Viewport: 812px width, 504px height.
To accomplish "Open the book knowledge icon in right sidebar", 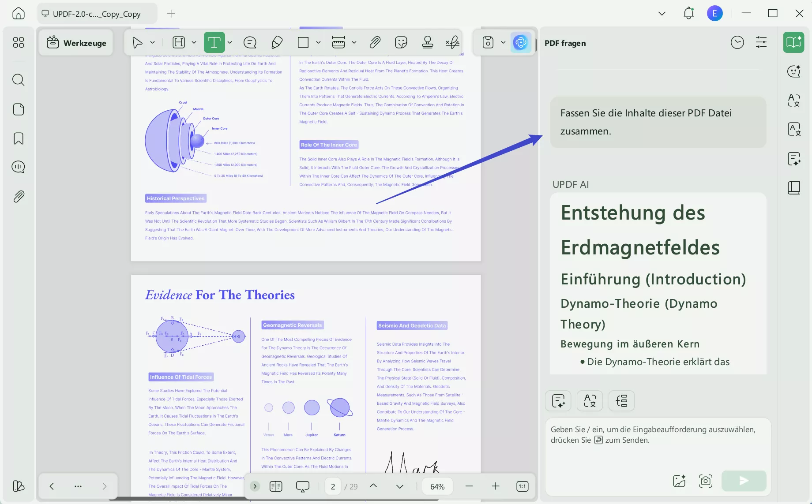I will [793, 188].
